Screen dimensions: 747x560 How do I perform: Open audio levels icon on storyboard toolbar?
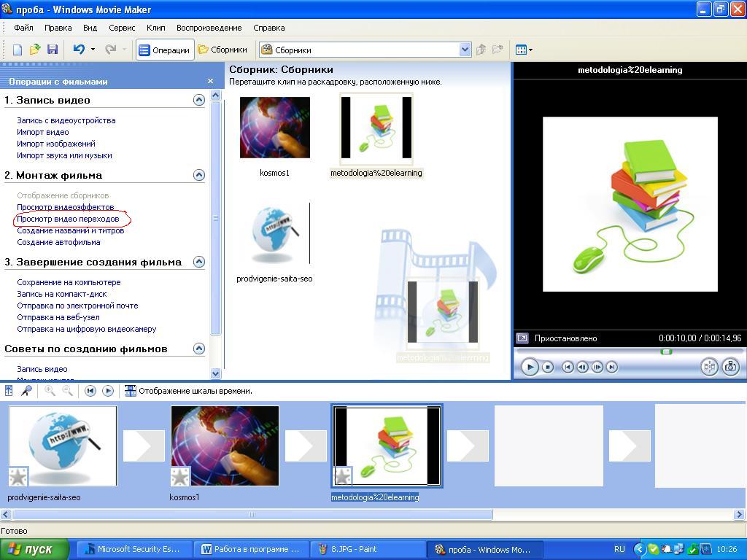[x=9, y=391]
